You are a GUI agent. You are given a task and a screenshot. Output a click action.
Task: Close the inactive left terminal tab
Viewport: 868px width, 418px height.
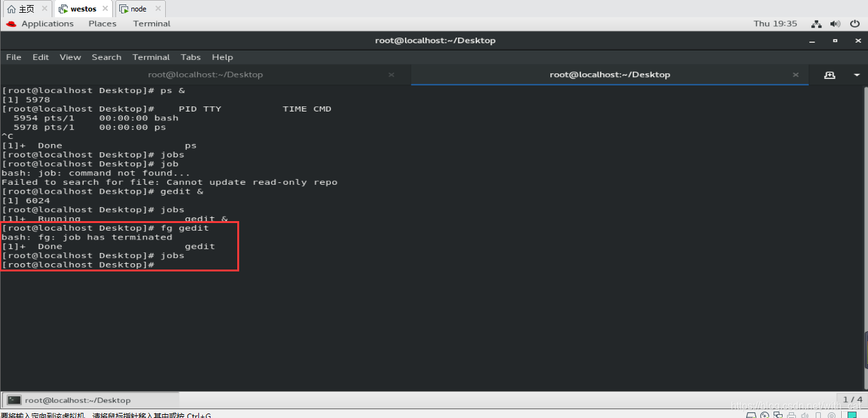click(391, 75)
